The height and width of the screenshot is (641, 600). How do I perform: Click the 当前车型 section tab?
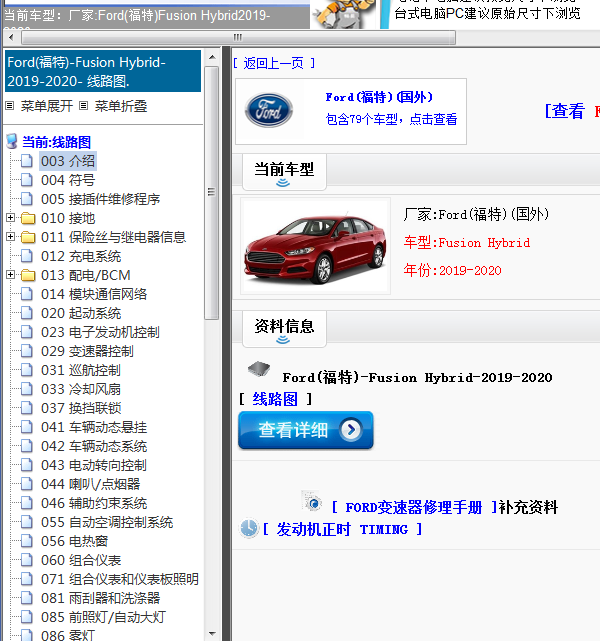tap(284, 172)
